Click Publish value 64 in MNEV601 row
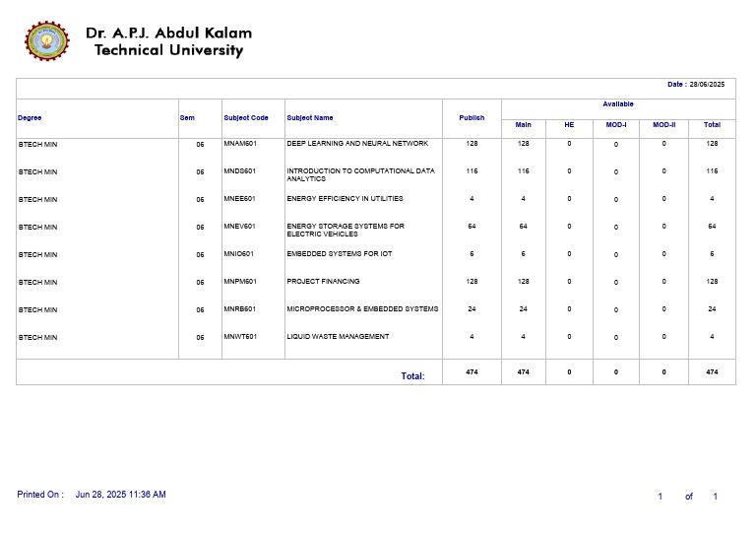 (x=472, y=227)
